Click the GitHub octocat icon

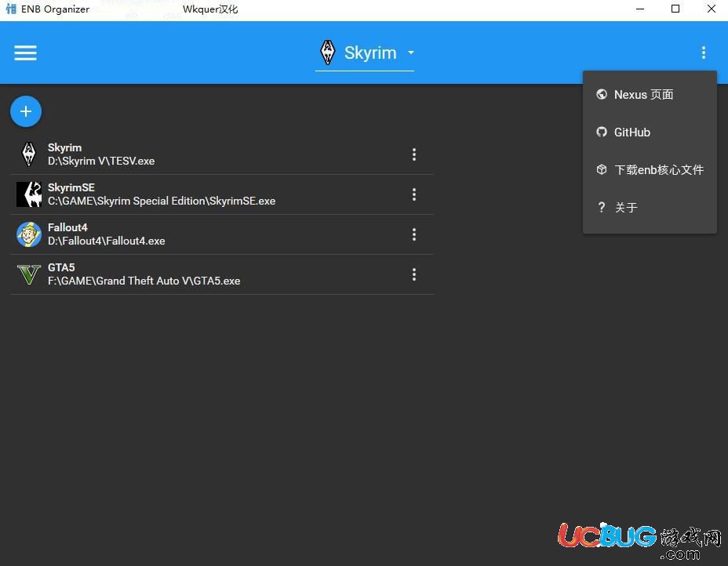602,132
